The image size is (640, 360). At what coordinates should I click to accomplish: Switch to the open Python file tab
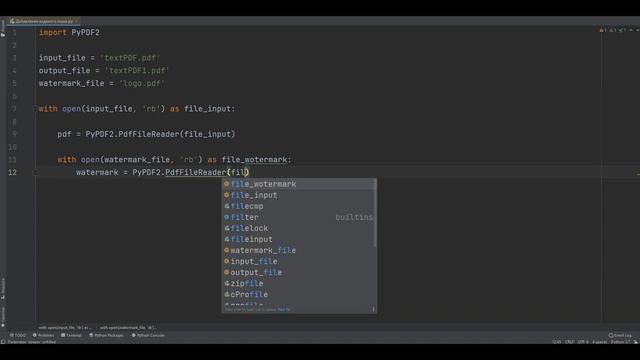pos(44,21)
